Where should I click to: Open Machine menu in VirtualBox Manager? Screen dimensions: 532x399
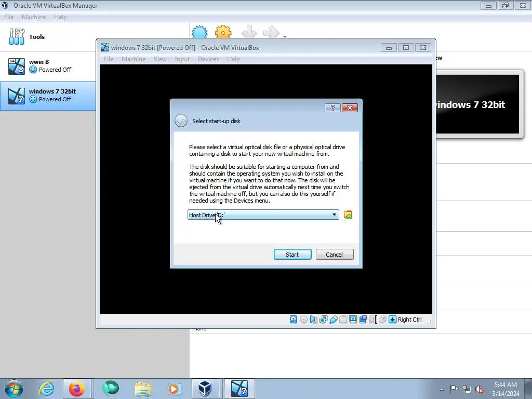coord(34,17)
